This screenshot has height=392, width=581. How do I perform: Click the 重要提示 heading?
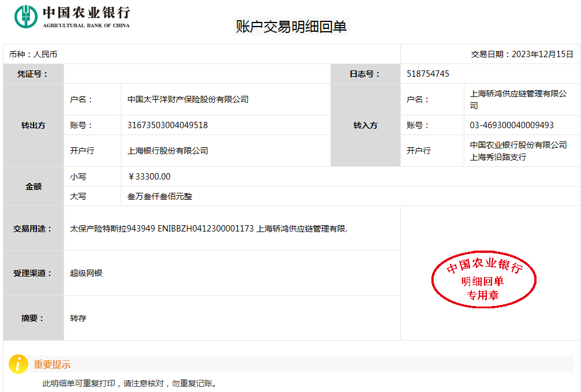(x=52, y=365)
